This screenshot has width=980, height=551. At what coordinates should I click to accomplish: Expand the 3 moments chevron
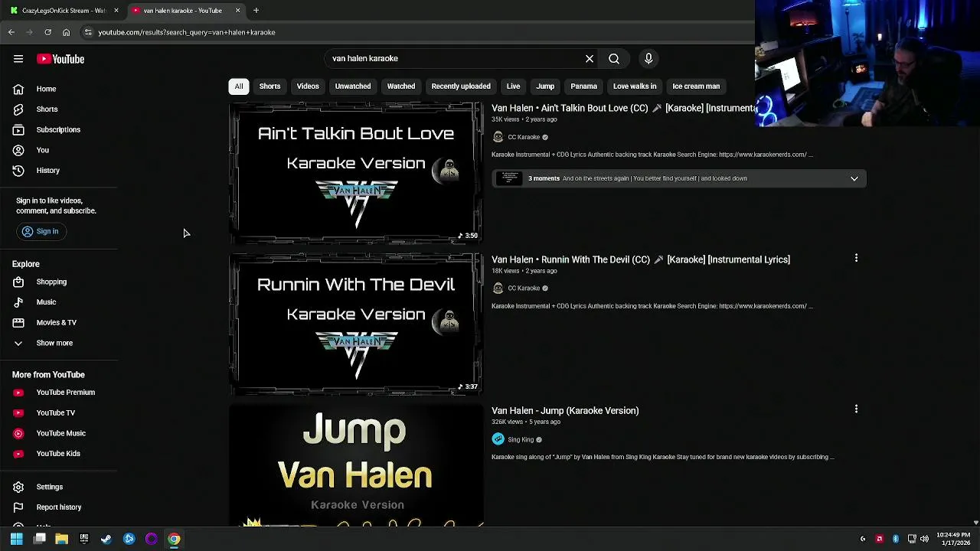tap(854, 178)
